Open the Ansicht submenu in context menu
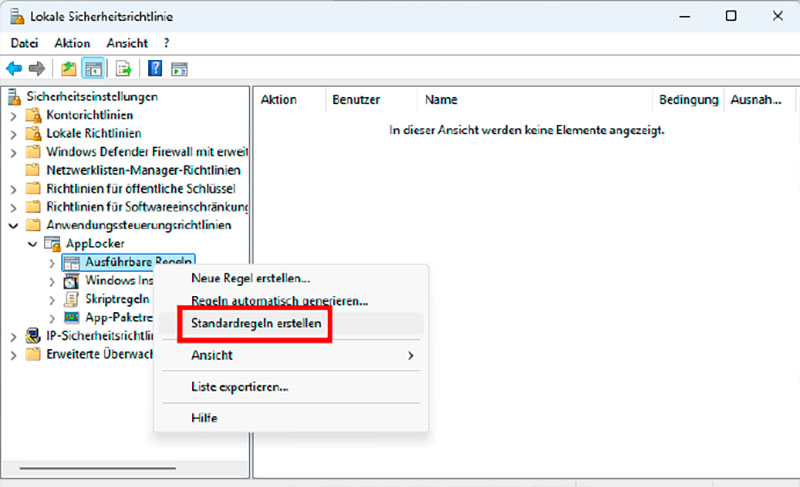 (300, 355)
